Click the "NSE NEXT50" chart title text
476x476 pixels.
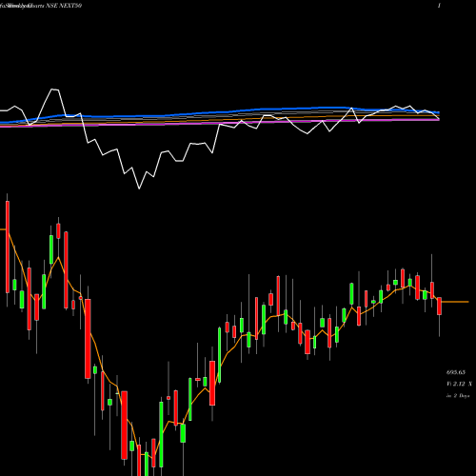[64, 6]
